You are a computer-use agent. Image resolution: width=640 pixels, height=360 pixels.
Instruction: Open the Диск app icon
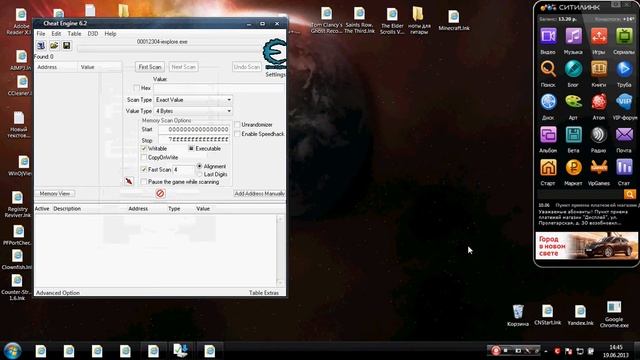point(548,102)
